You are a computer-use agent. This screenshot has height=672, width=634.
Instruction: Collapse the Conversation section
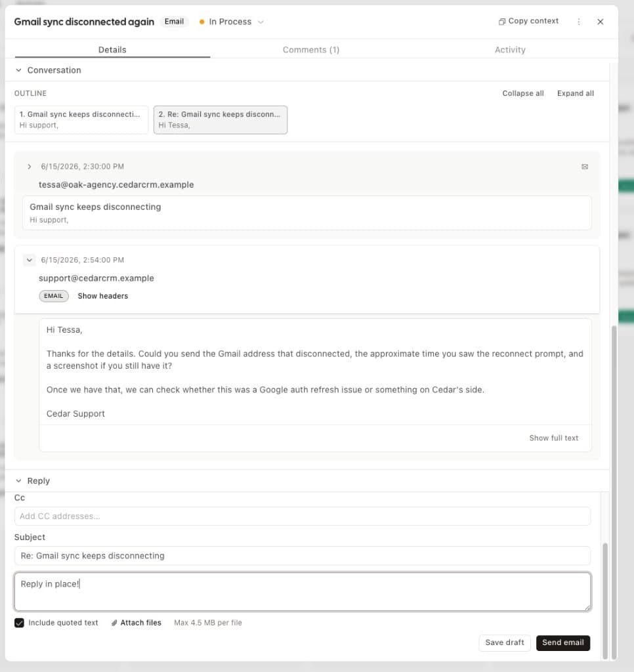click(18, 70)
